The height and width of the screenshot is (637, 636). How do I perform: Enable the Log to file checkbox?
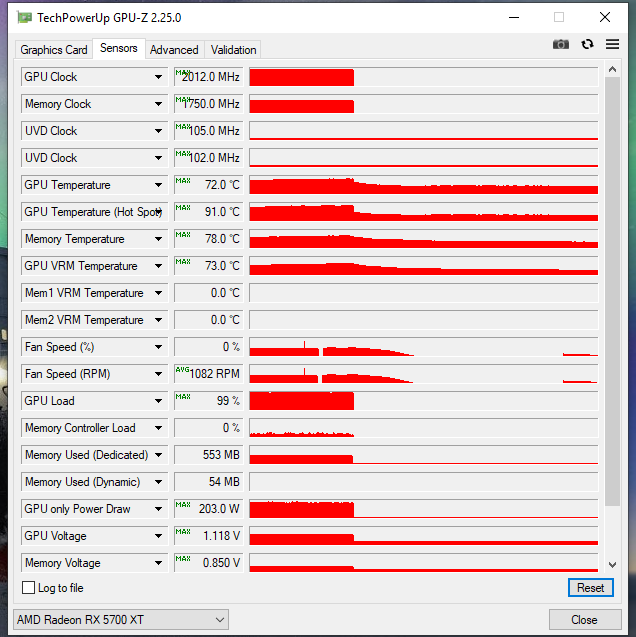click(28, 587)
